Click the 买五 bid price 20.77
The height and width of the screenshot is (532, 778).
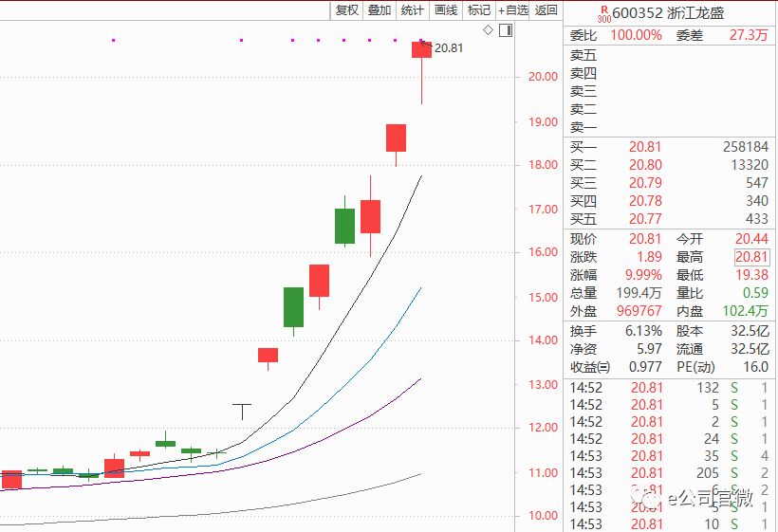pos(645,219)
